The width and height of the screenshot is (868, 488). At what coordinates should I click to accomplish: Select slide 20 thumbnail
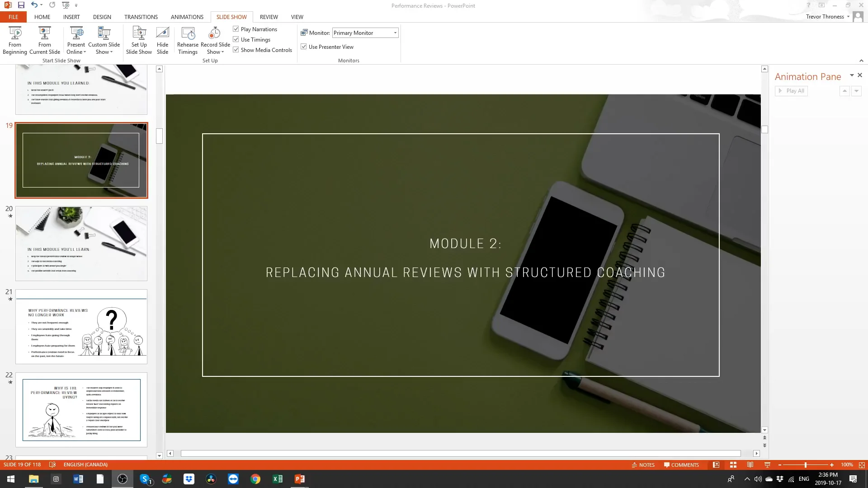point(81,244)
